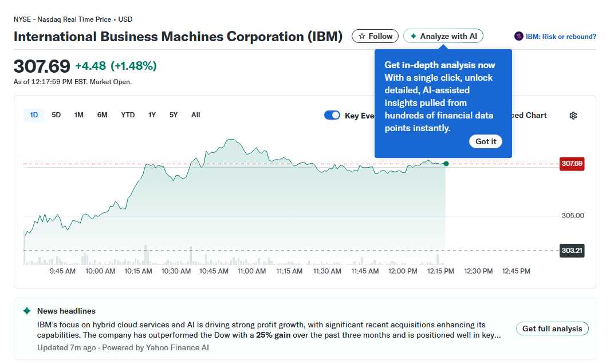Open chart settings gear icon

click(573, 116)
